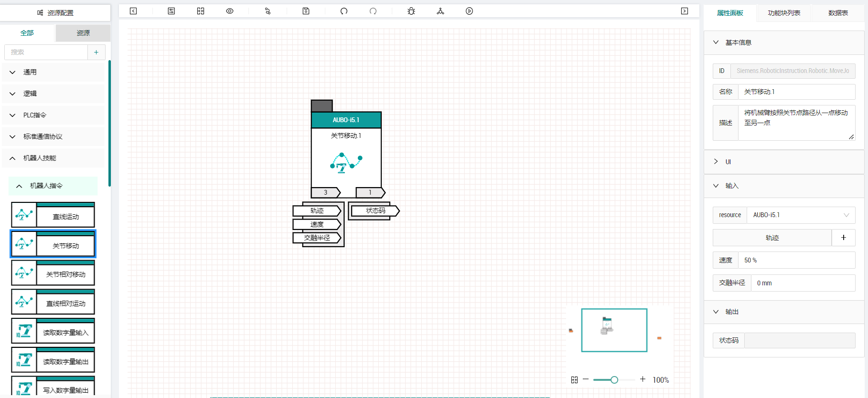Open the 属性面板 tab
The height and width of the screenshot is (398, 868).
[730, 13]
